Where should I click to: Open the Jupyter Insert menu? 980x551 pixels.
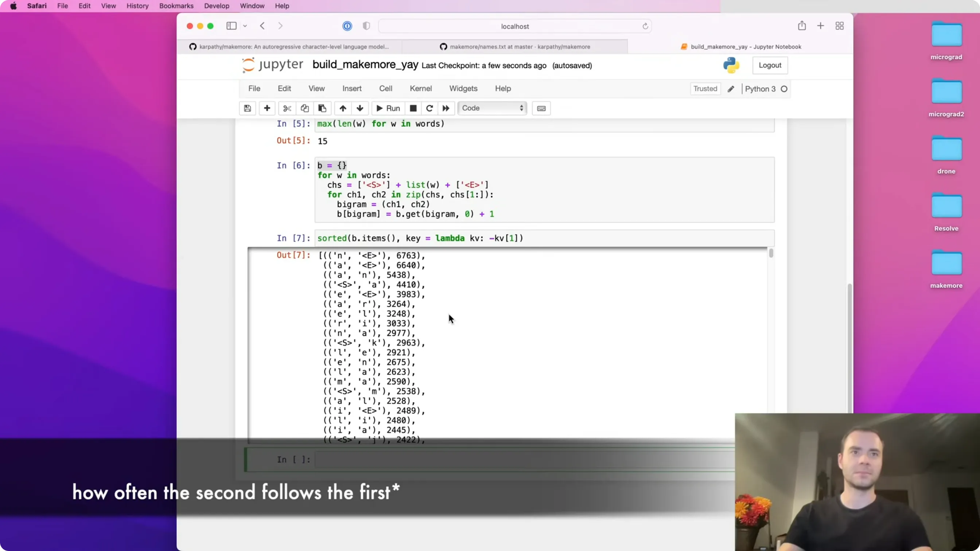(352, 89)
